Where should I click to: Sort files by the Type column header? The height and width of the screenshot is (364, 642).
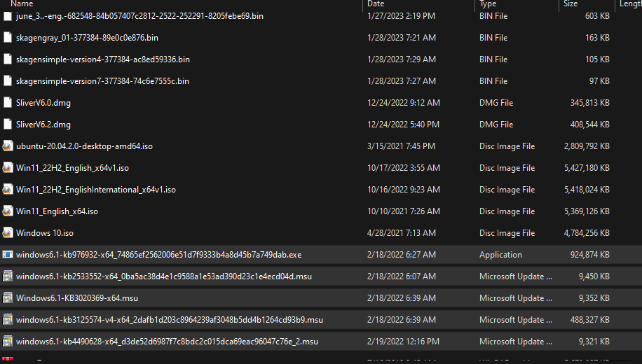coord(488,3)
